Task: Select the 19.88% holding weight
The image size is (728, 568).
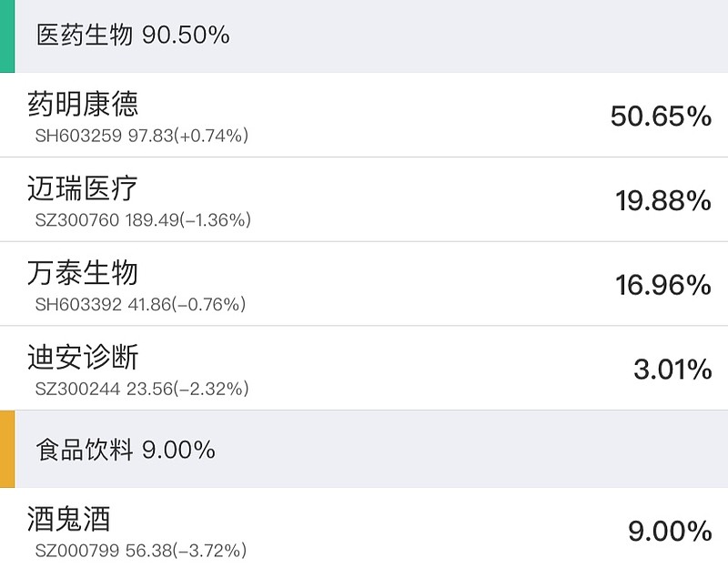Action: tap(663, 201)
